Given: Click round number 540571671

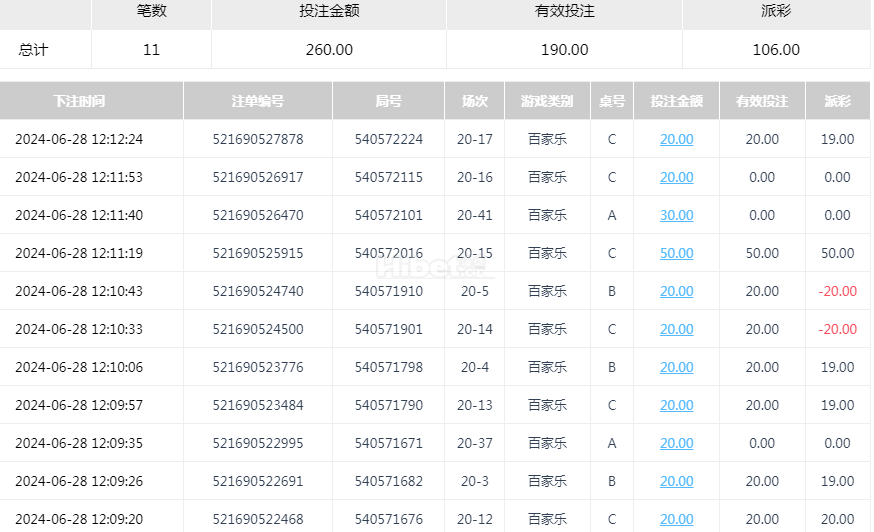Looking at the screenshot, I should (389, 443).
